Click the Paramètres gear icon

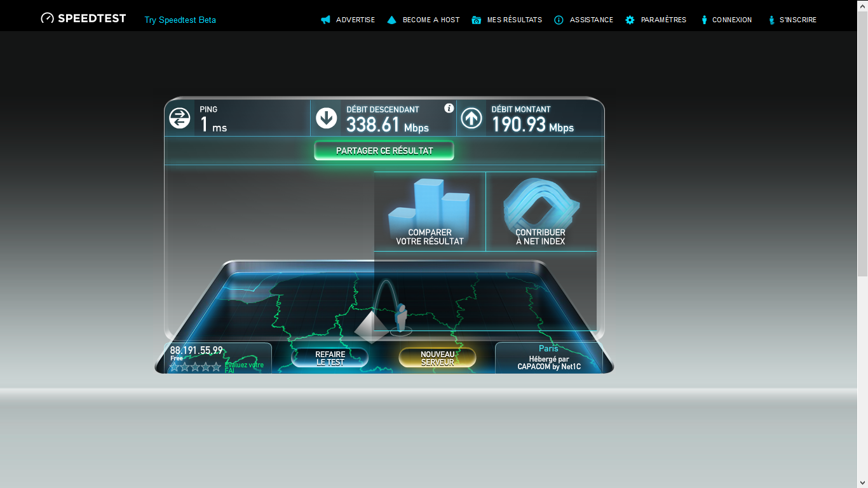coord(630,20)
